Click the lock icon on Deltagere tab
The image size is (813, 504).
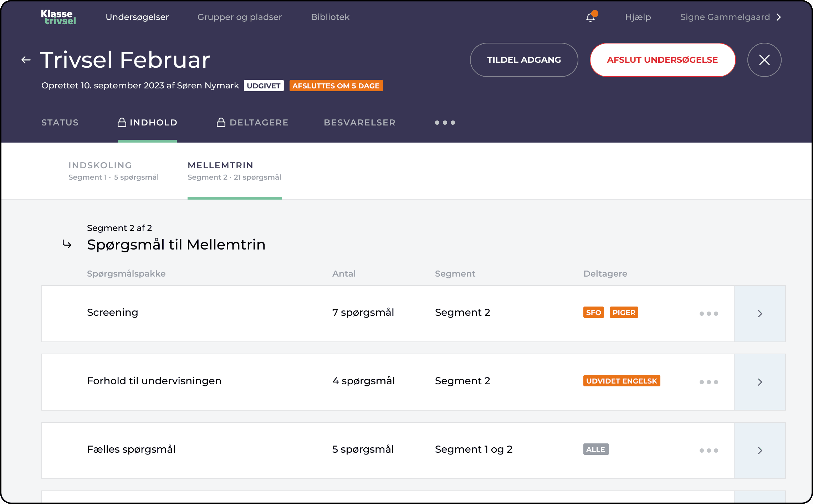pyautogui.click(x=221, y=122)
